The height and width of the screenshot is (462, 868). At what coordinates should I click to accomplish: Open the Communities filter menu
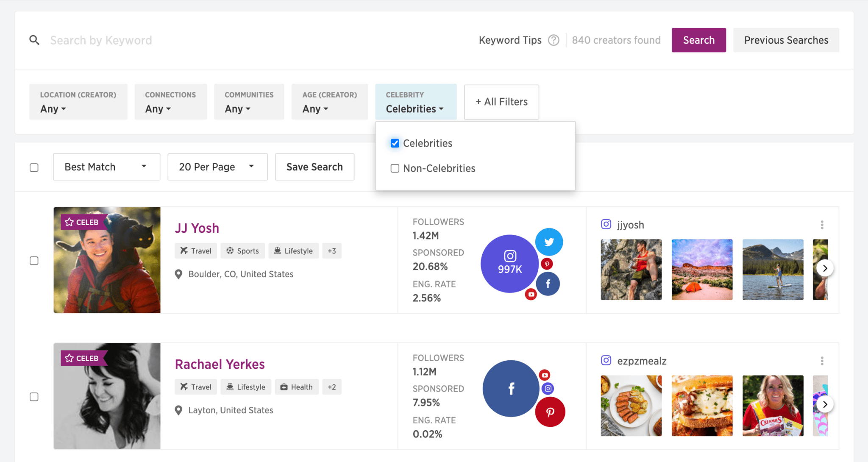coord(249,102)
